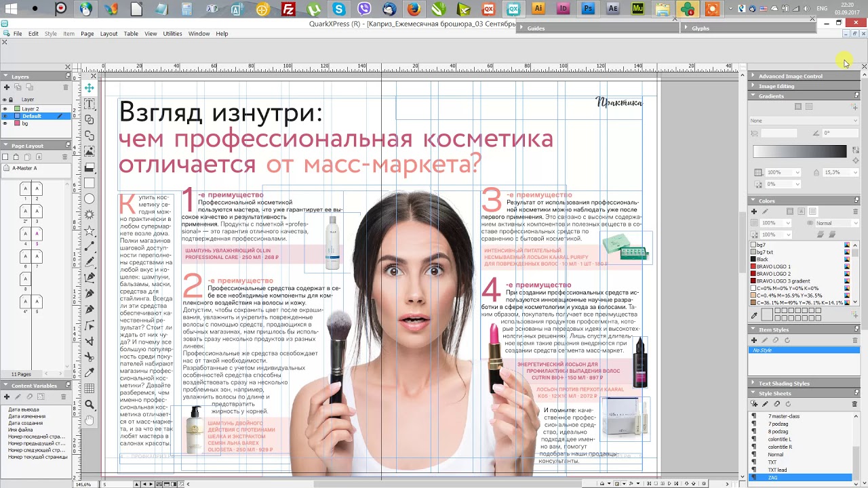Select the Text Unlinking tool
The height and width of the screenshot is (488, 868).
pyautogui.click(x=90, y=136)
